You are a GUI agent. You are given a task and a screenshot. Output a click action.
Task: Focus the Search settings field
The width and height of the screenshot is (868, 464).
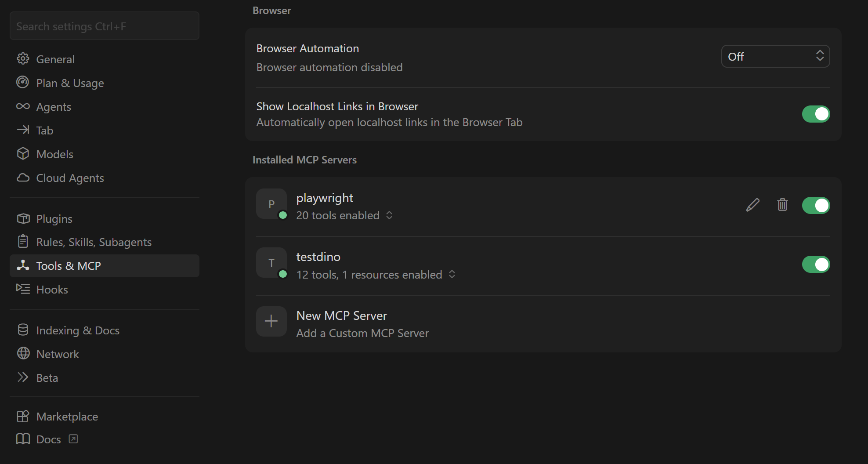105,26
